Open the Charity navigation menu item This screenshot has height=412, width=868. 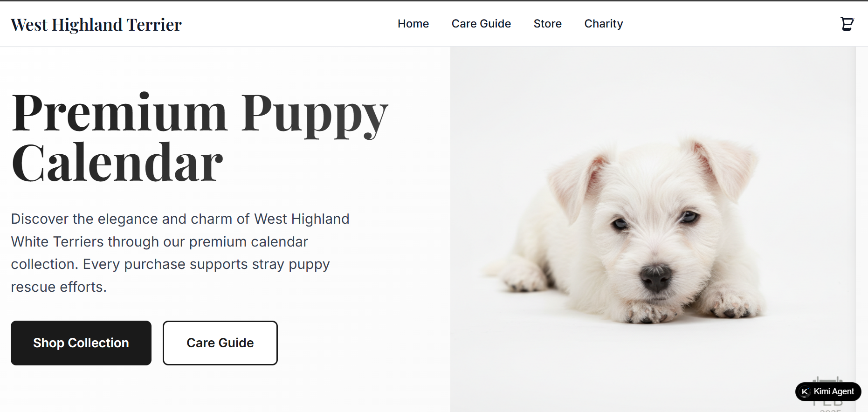pyautogui.click(x=603, y=23)
